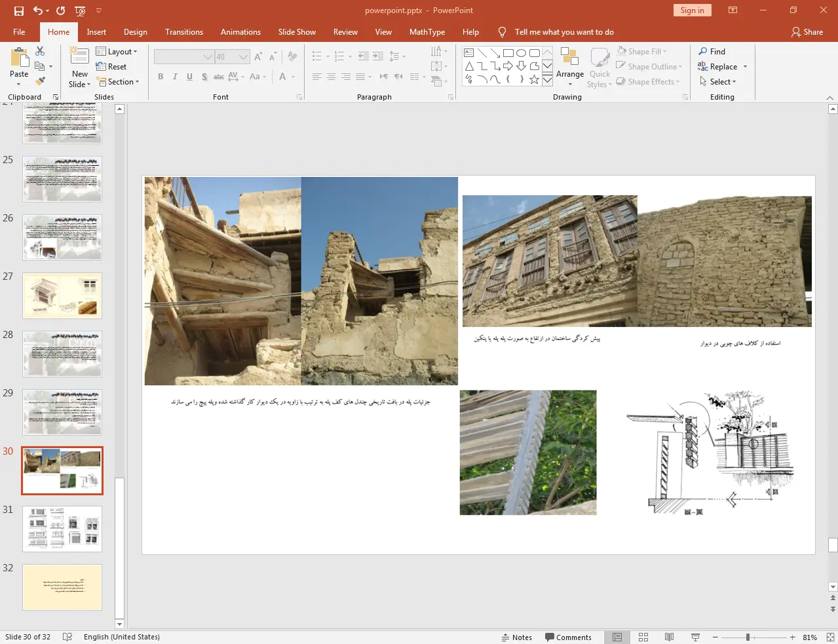
Task: Save the presentation using the floppy disk icon
Action: (x=19, y=10)
